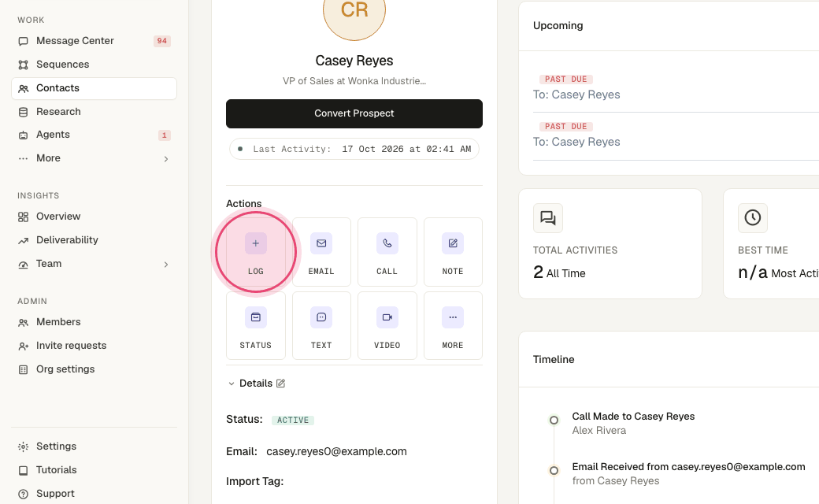Open the Overview insights page

point(94,217)
